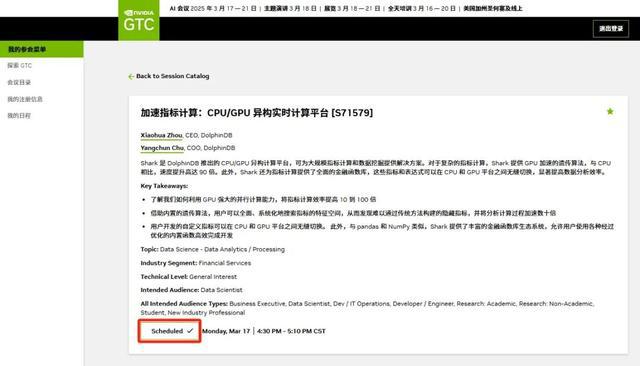Open speaker Xiaohua Zhou's profile
The width and height of the screenshot is (640, 366).
pyautogui.click(x=161, y=135)
